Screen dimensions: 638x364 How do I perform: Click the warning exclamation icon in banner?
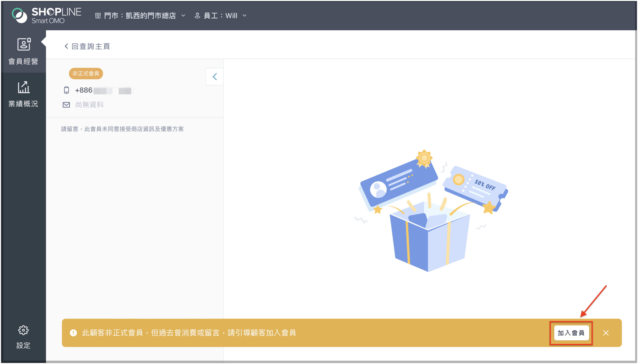point(73,333)
